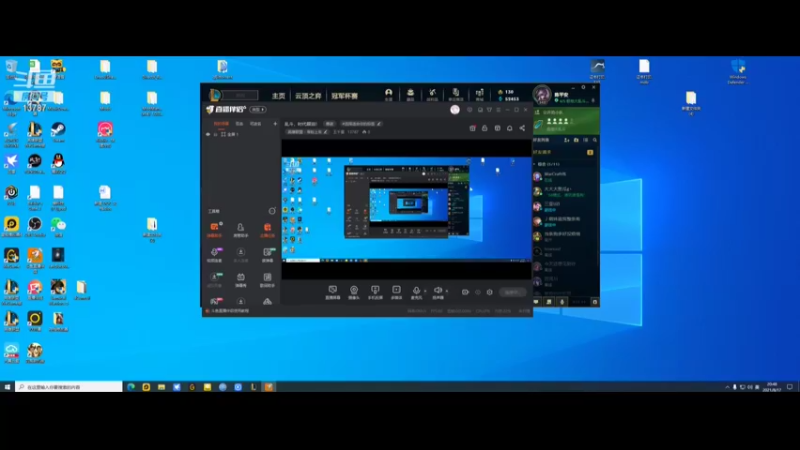800x450 pixels.
Task: Open the store icon in League client header
Action: coord(480,94)
